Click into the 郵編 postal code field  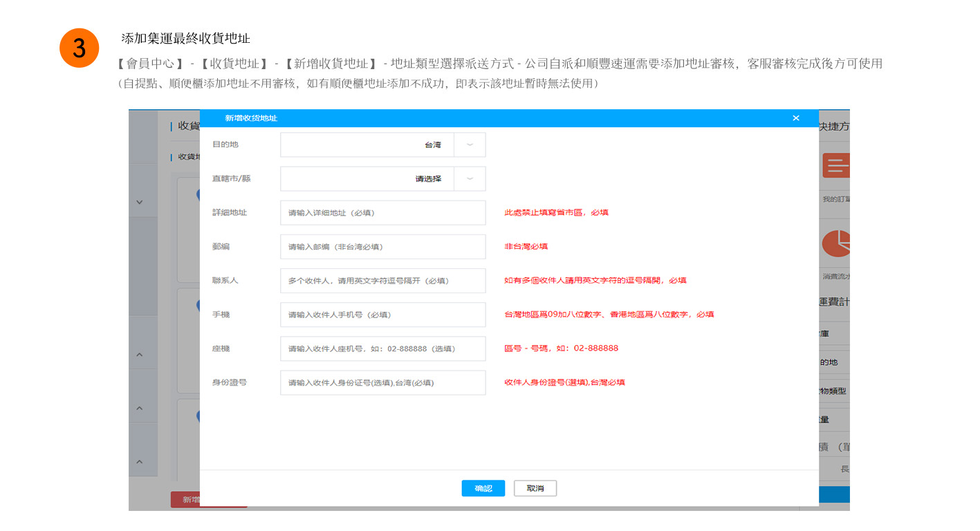pos(382,247)
